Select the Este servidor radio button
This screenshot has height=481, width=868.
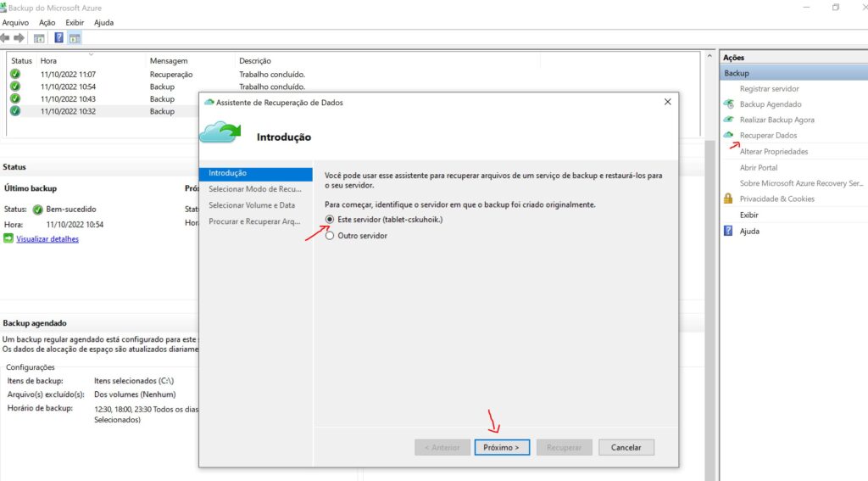(x=330, y=220)
